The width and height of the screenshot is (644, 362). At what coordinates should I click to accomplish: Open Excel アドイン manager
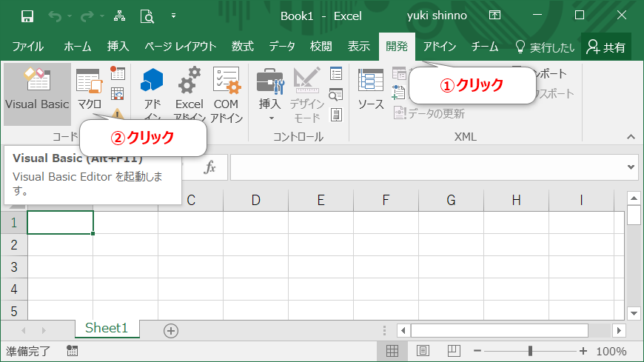189,93
